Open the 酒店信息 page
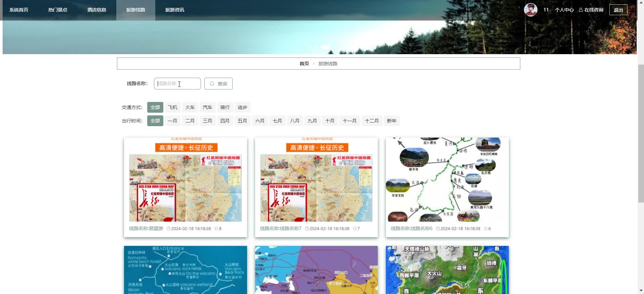This screenshot has width=644, height=294. point(97,10)
